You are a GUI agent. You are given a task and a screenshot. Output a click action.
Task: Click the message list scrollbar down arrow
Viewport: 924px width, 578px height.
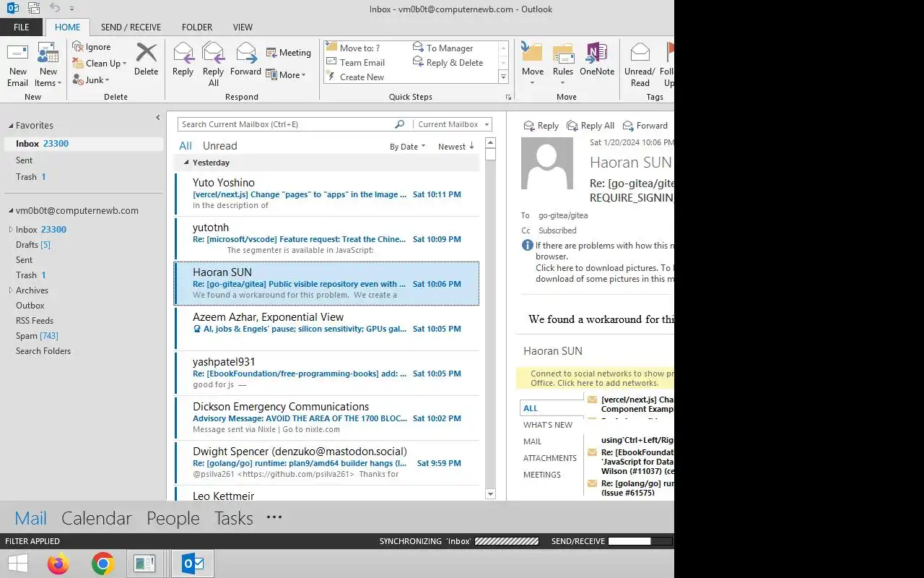[x=491, y=494]
